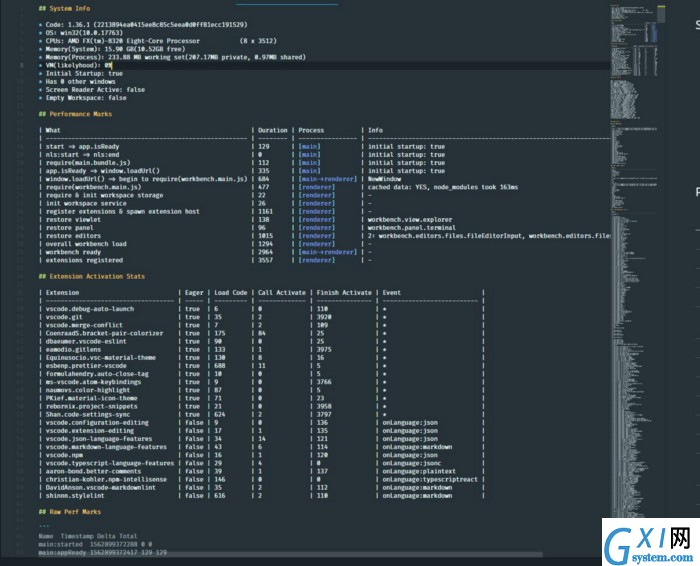Click the 'Load Code' column header
This screenshot has width=700, height=566.
pos(230,292)
